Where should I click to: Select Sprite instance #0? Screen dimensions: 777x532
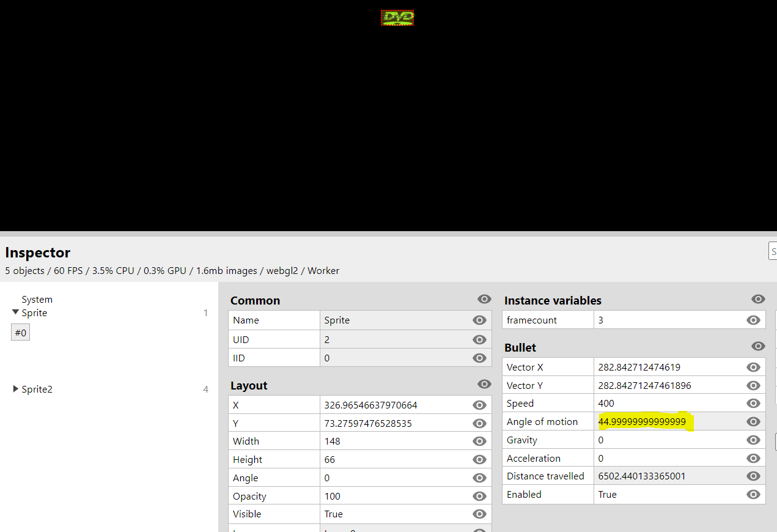point(21,333)
